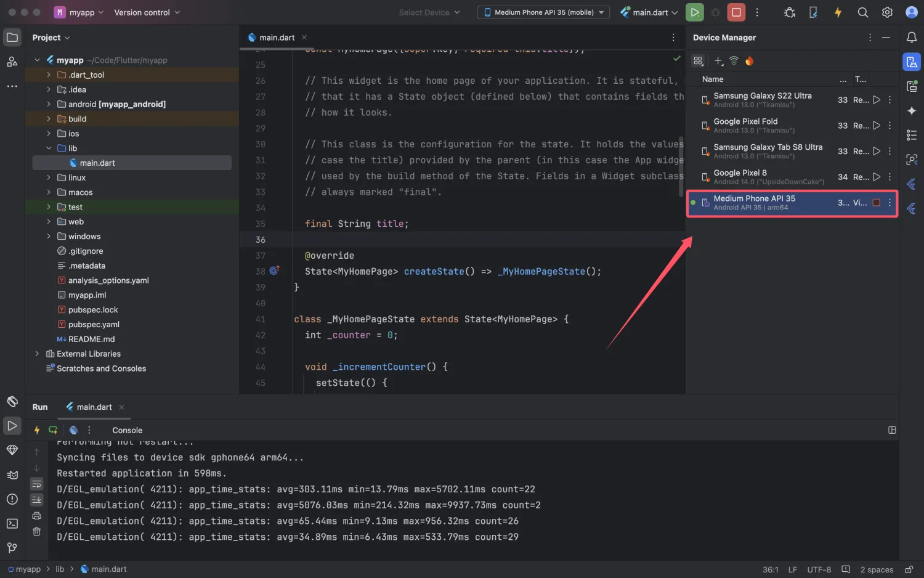This screenshot has width=924, height=578.
Task: Expand External Libraries in the project tree
Action: (x=37, y=354)
